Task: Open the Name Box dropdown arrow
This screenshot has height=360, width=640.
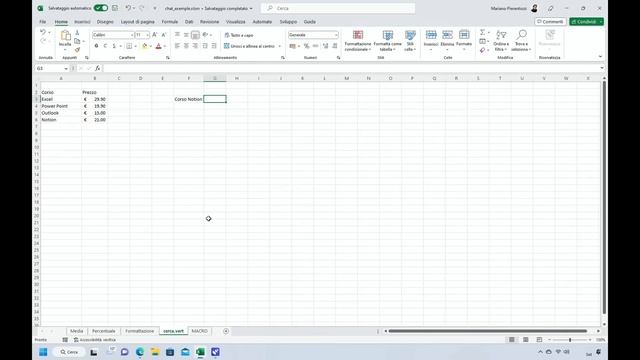Action: pyautogui.click(x=66, y=68)
